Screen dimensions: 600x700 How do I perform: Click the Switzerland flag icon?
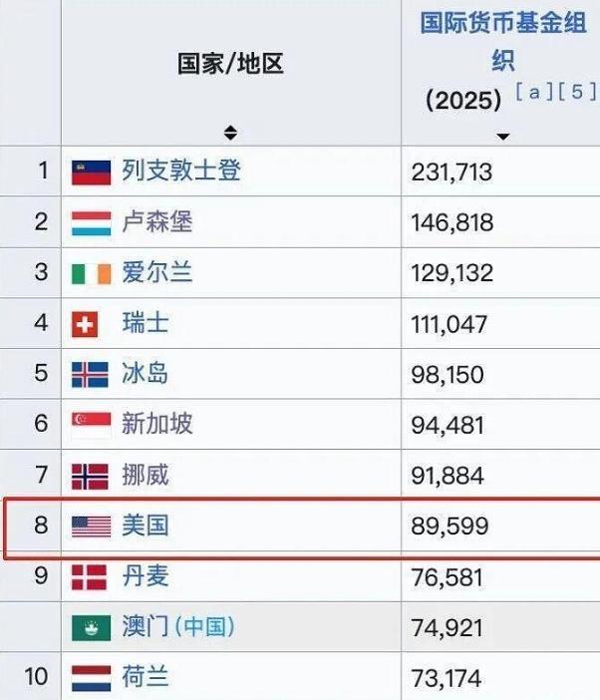coord(85,324)
